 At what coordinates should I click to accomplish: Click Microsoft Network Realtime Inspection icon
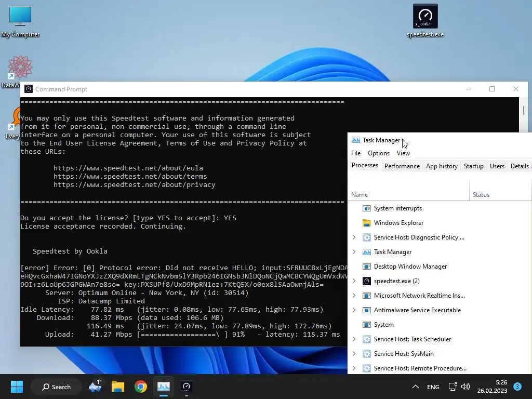366,296
